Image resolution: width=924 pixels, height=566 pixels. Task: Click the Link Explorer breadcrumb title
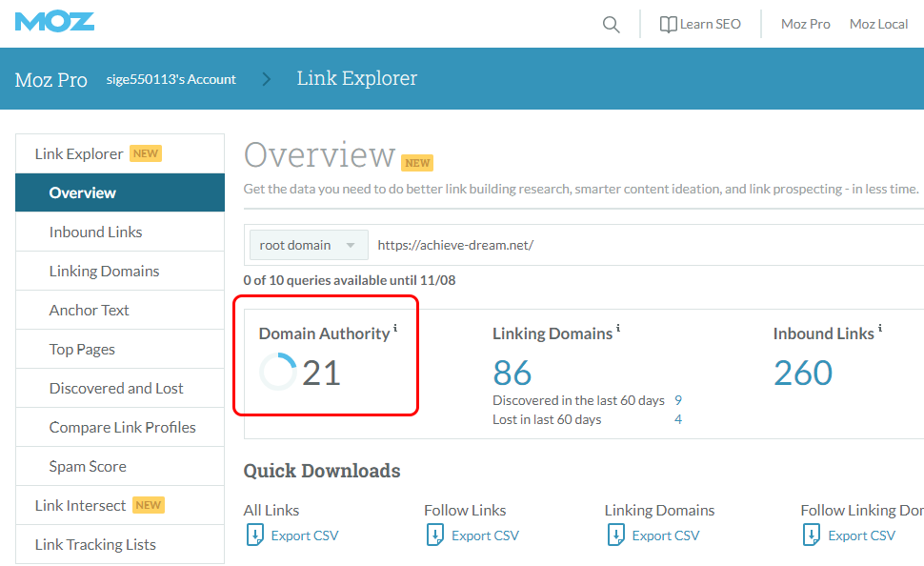pos(357,78)
